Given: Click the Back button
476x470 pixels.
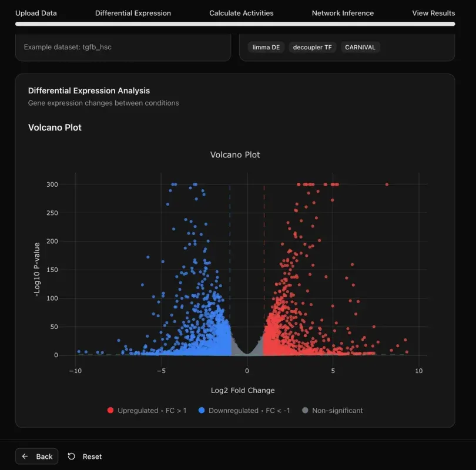Looking at the screenshot, I should pos(36,456).
